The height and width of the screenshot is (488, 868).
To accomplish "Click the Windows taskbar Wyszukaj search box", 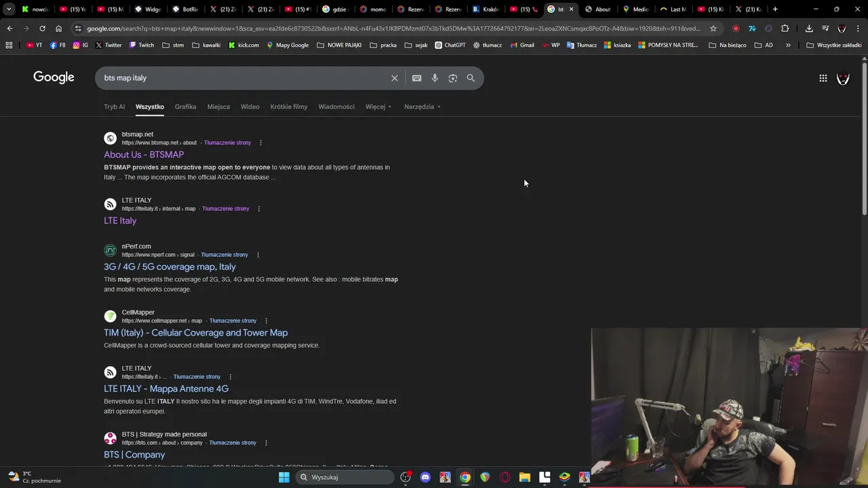I will pos(345,477).
